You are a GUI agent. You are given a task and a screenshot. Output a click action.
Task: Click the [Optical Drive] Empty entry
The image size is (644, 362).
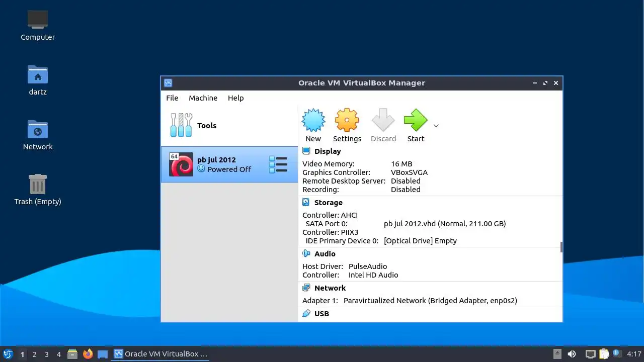click(x=420, y=241)
